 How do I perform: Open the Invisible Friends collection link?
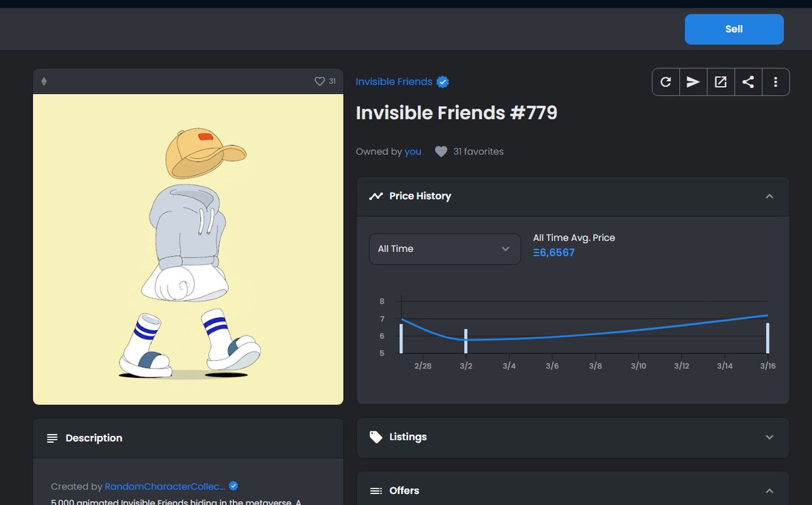click(394, 82)
